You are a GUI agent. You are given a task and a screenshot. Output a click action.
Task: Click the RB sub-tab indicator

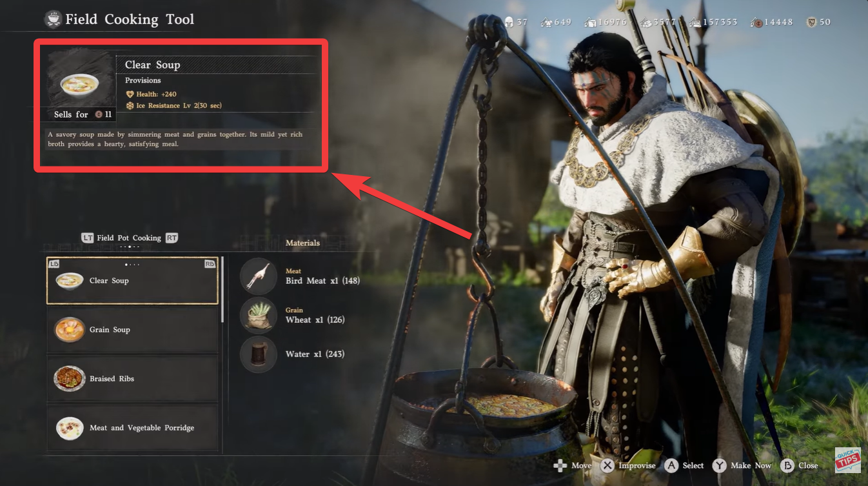point(210,263)
